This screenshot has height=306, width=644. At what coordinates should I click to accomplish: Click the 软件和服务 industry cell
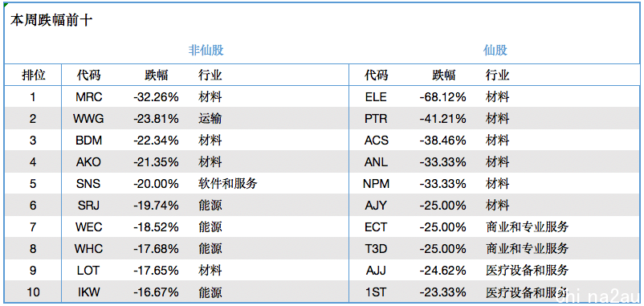(x=227, y=184)
